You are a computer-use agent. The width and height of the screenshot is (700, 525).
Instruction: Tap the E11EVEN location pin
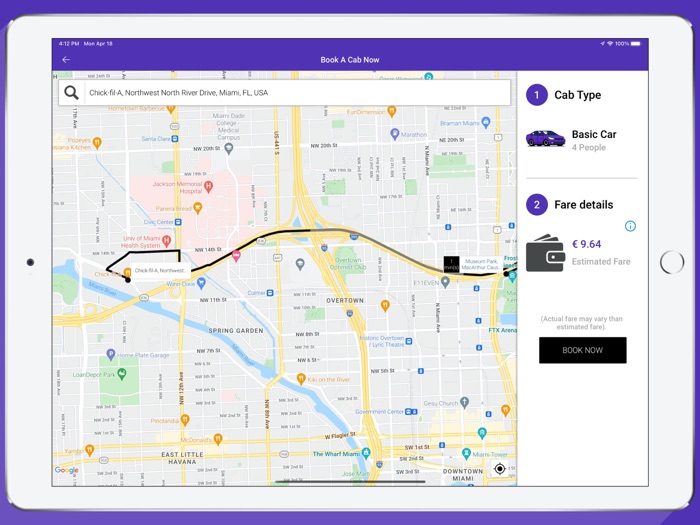point(445,282)
